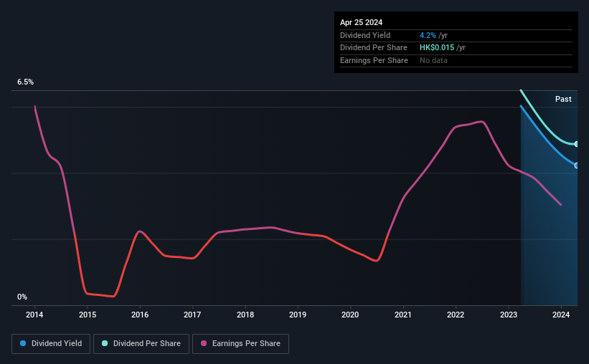Click the 2014 x-axis label
This screenshot has width=589, height=364.
tap(34, 315)
